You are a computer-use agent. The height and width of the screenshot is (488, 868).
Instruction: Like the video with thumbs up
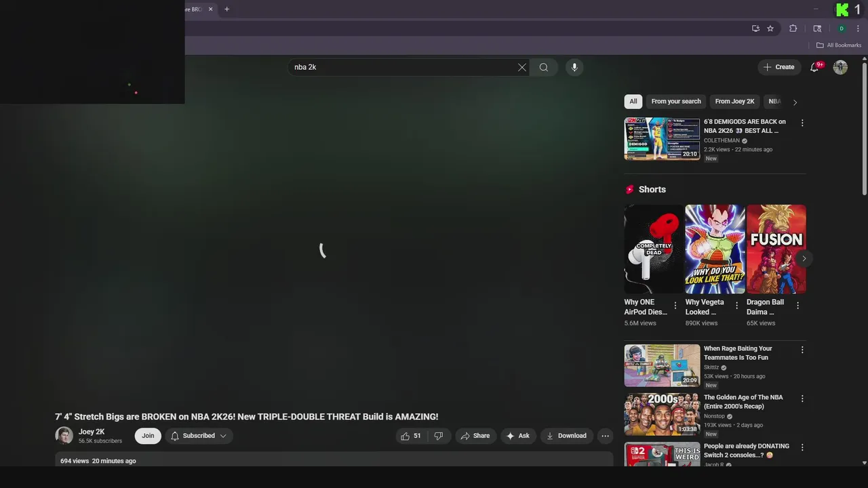coord(412,436)
